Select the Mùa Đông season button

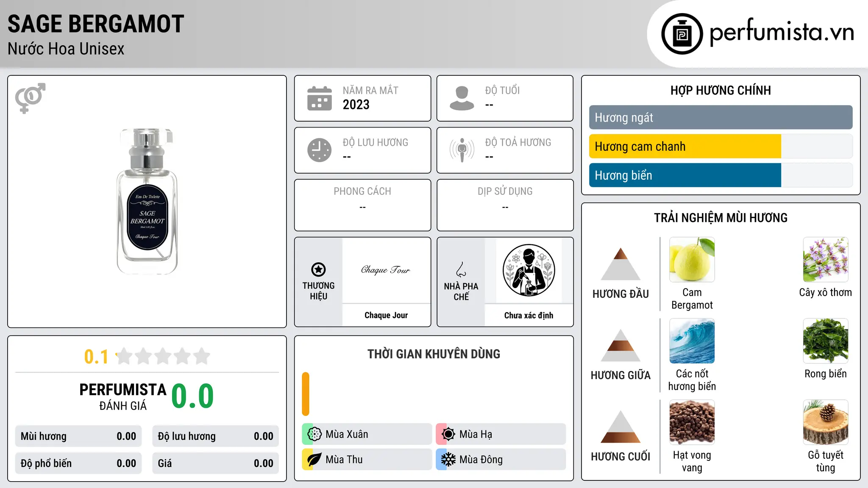pyautogui.click(x=501, y=460)
